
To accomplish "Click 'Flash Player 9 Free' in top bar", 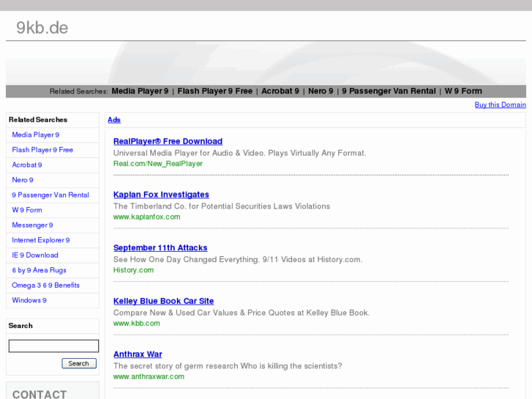I will click(214, 91).
